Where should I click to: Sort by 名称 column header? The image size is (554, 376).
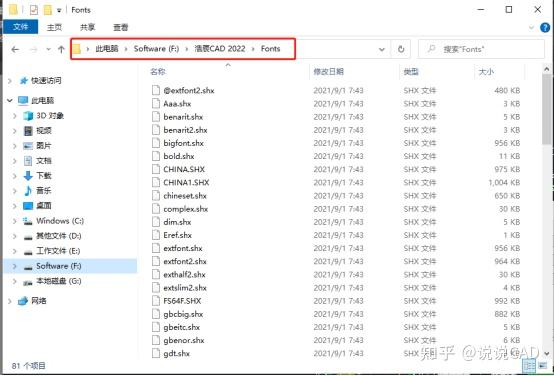[158, 72]
